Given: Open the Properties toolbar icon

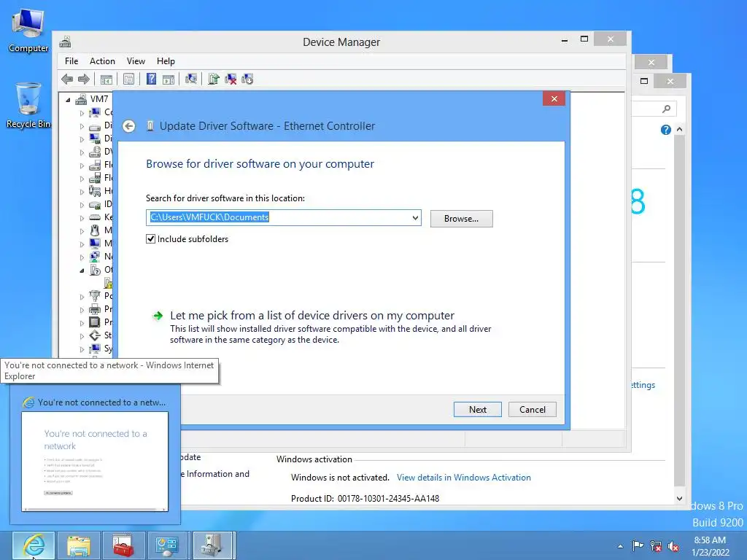Looking at the screenshot, I should (128, 79).
